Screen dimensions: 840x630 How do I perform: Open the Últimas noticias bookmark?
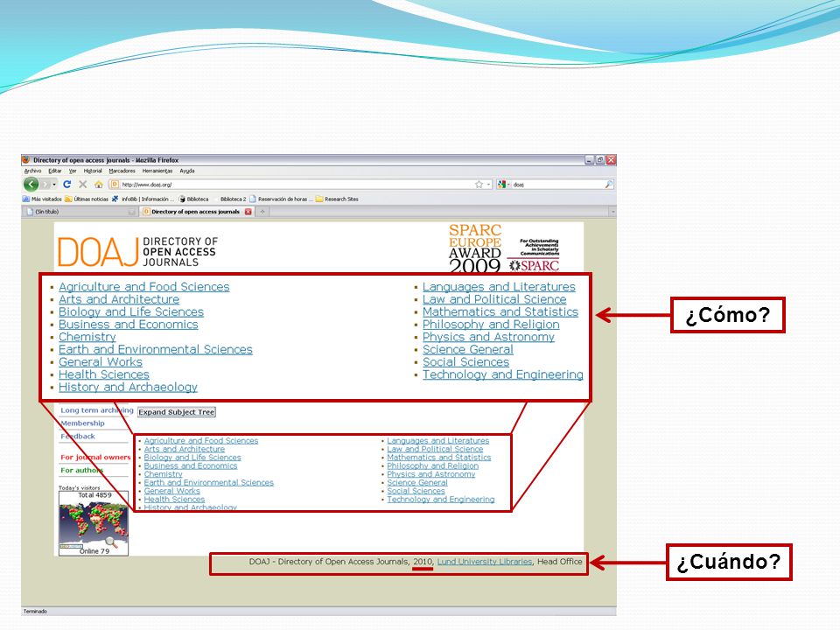pos(87,199)
